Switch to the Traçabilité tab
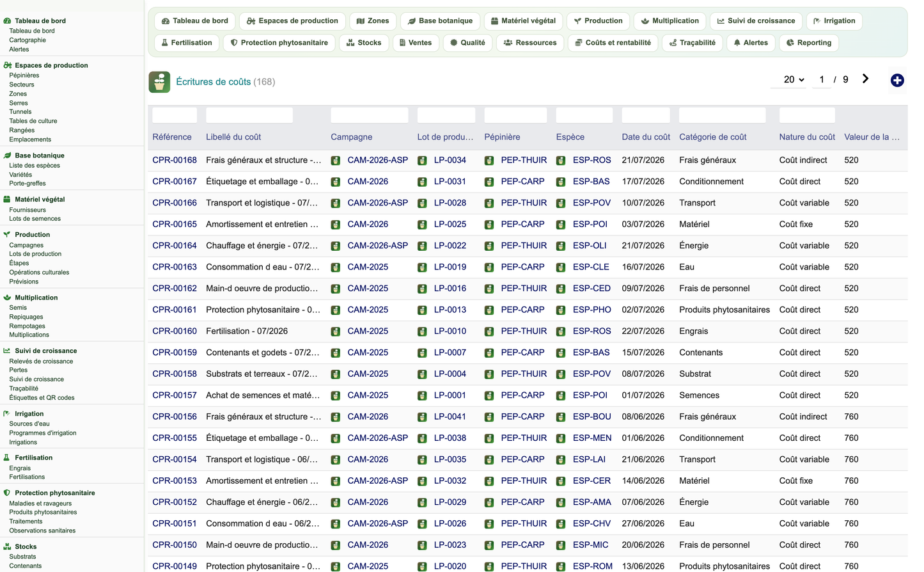 click(x=693, y=43)
